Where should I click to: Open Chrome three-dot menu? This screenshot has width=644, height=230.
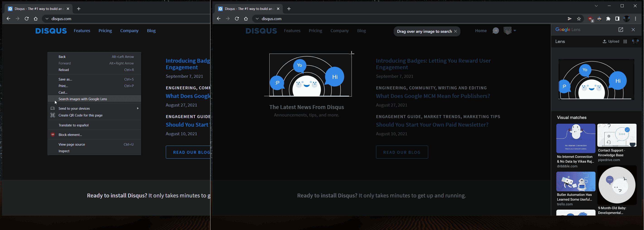point(636,19)
